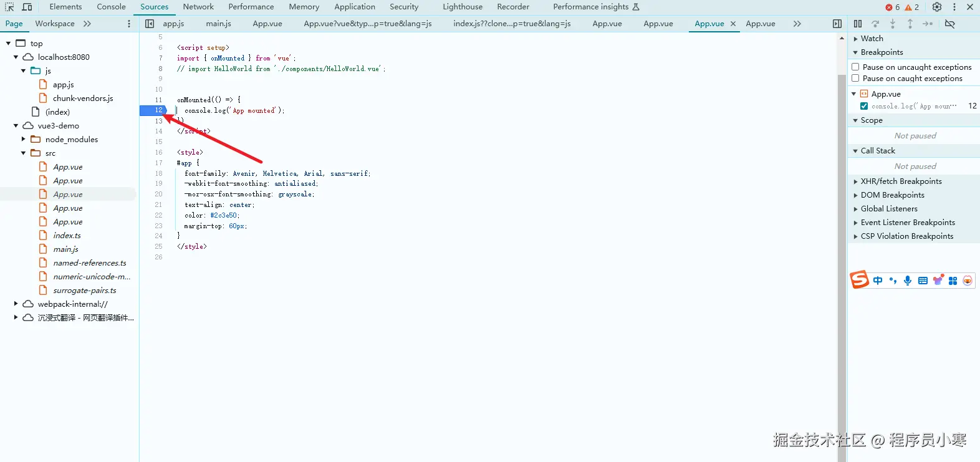Switch Sogou Chinese/English mode 中 icon

coord(878,281)
